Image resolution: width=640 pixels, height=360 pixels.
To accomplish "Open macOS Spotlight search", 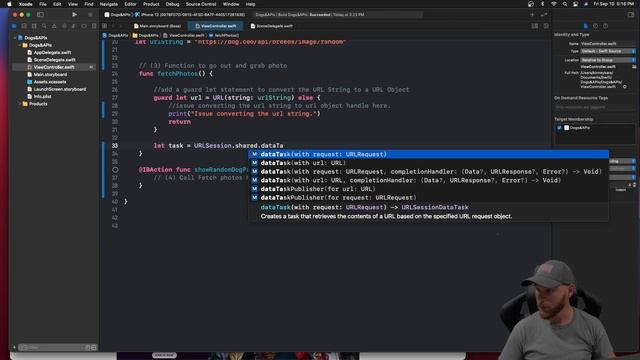I will tap(564, 4).
